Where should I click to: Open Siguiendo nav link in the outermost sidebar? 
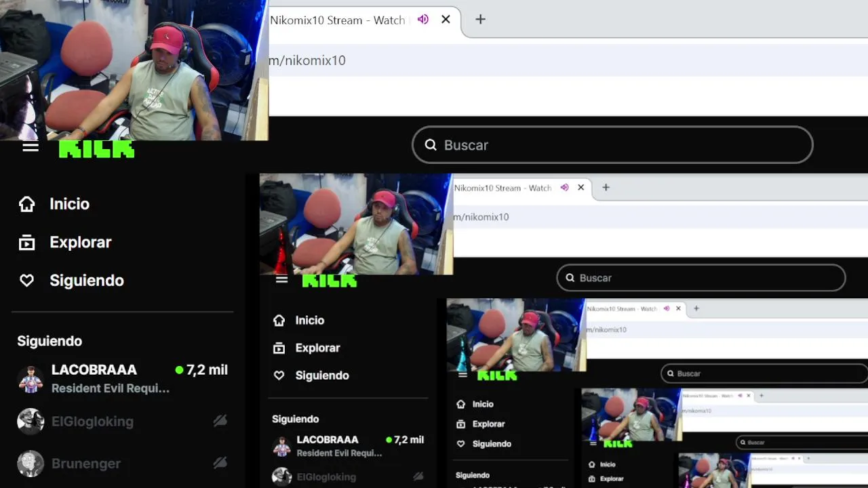tap(87, 281)
